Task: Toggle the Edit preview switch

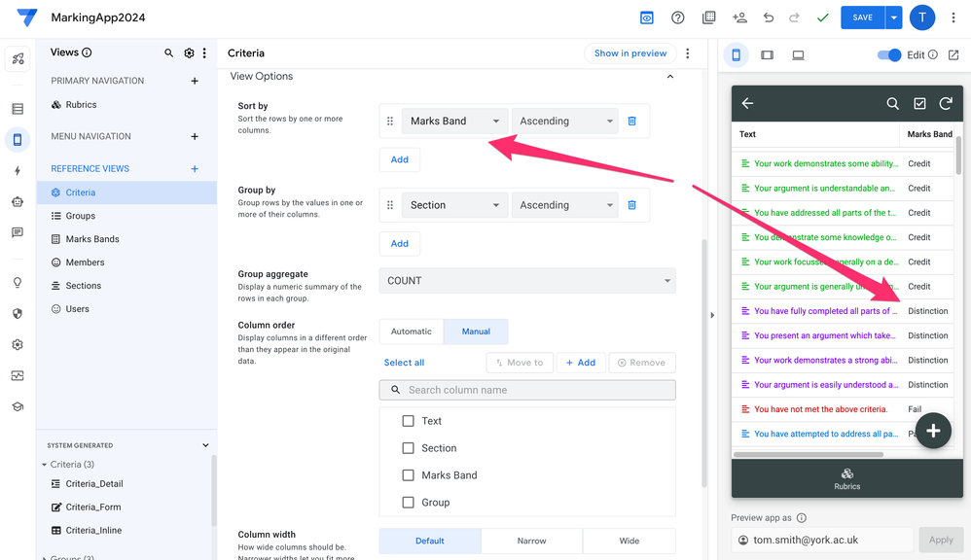Action: (x=889, y=55)
